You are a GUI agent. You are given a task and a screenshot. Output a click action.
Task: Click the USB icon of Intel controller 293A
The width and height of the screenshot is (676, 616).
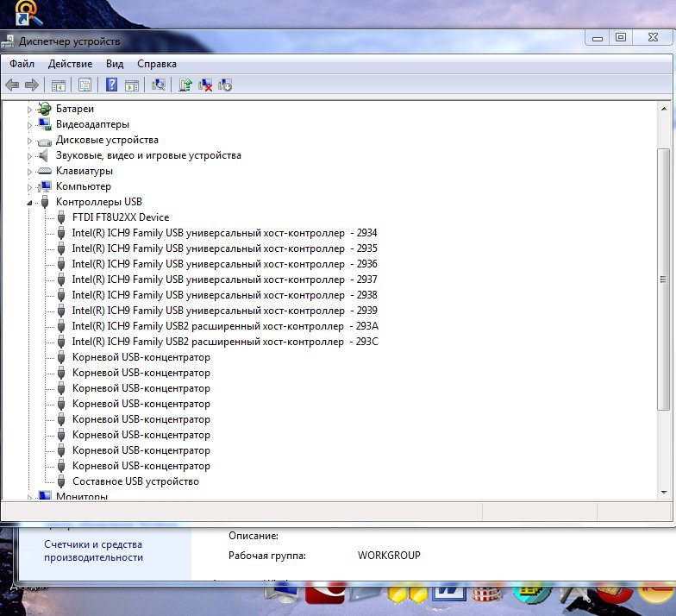click(61, 326)
